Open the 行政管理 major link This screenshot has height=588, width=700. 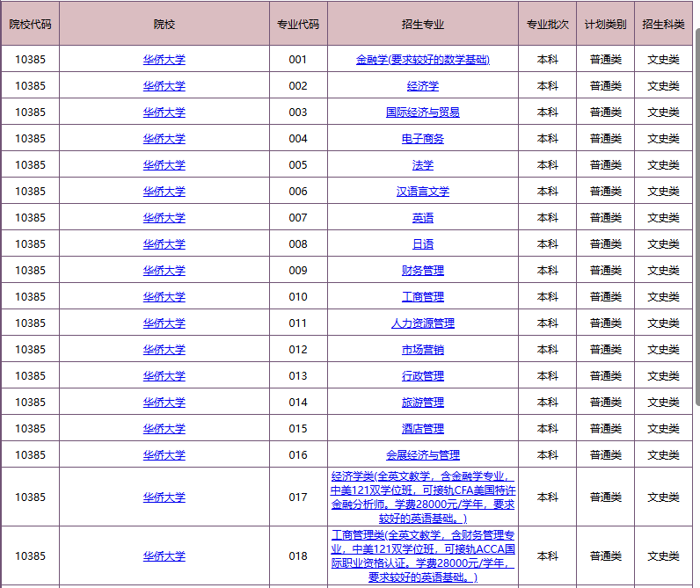423,375
